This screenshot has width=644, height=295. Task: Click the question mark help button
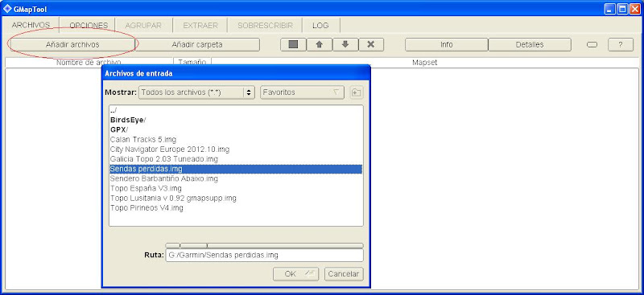(x=621, y=45)
